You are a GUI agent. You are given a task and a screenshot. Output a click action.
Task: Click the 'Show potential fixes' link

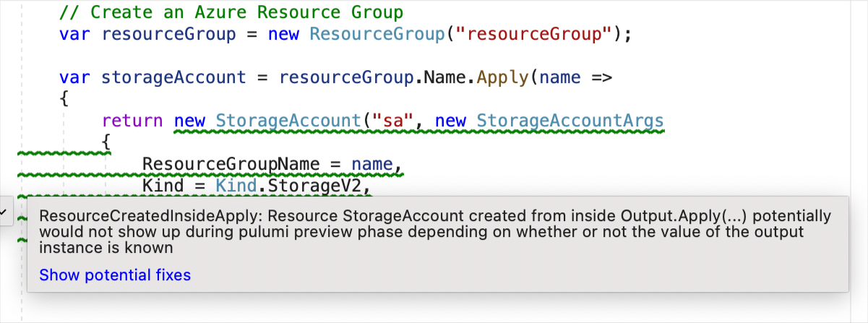click(115, 275)
